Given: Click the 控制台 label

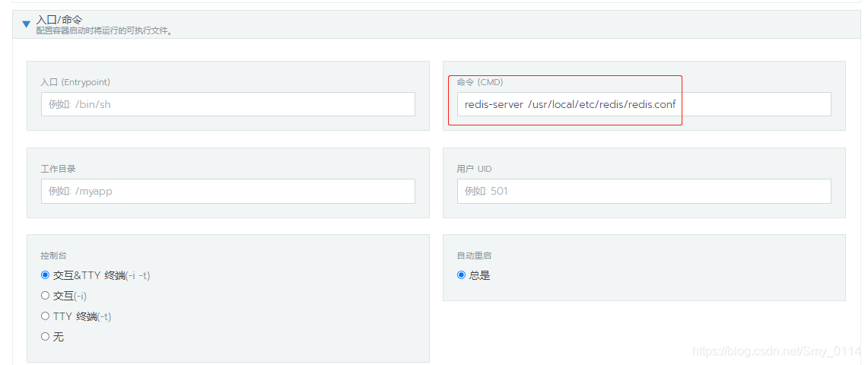Looking at the screenshot, I should tap(53, 255).
